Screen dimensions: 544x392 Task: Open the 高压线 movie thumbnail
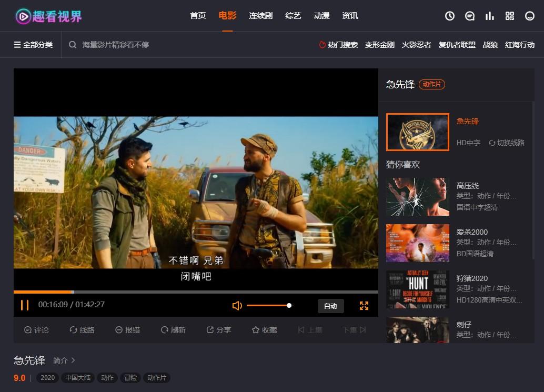tap(418, 197)
